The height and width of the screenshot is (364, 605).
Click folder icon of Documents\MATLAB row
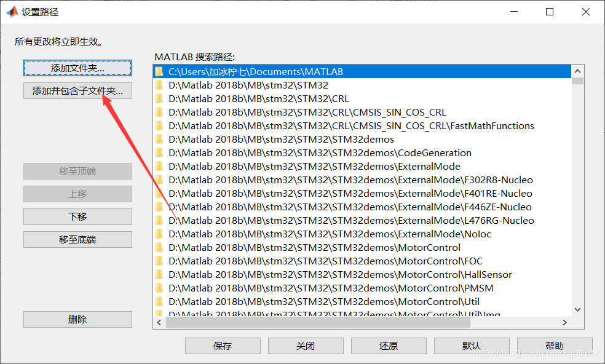click(x=159, y=71)
